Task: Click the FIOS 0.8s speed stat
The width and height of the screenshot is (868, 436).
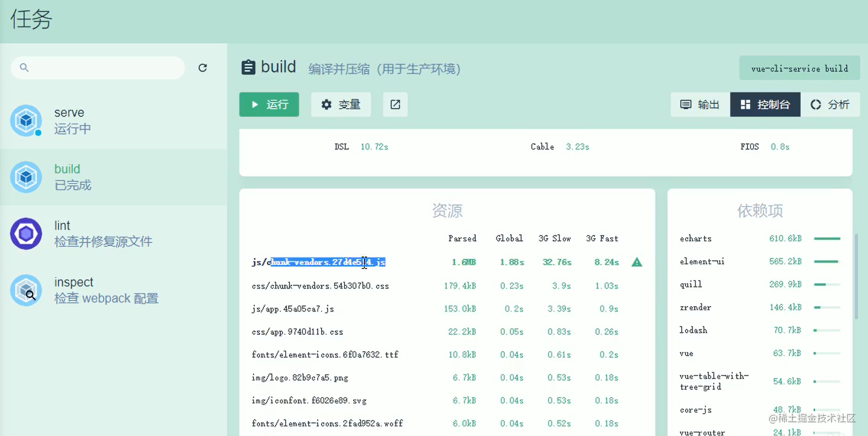Action: coord(765,147)
